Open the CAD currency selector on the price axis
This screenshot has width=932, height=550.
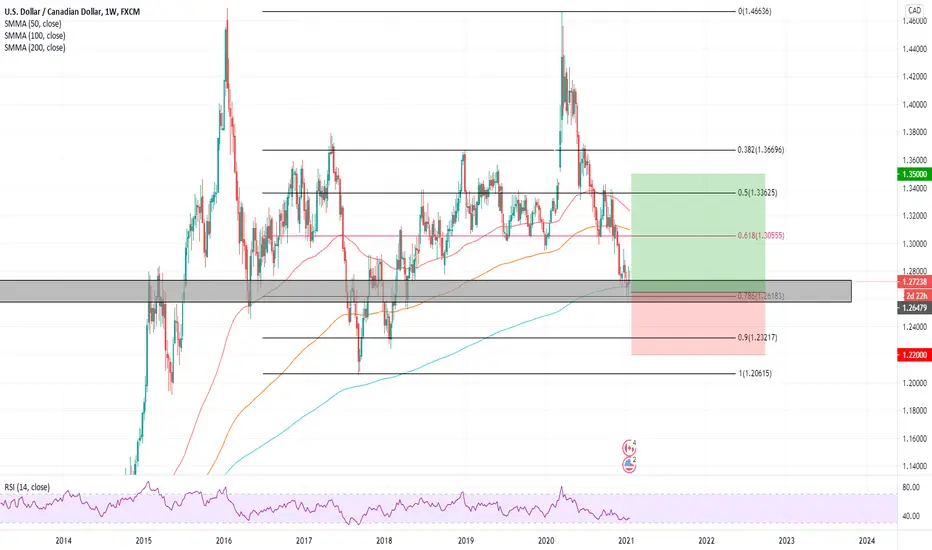(914, 10)
